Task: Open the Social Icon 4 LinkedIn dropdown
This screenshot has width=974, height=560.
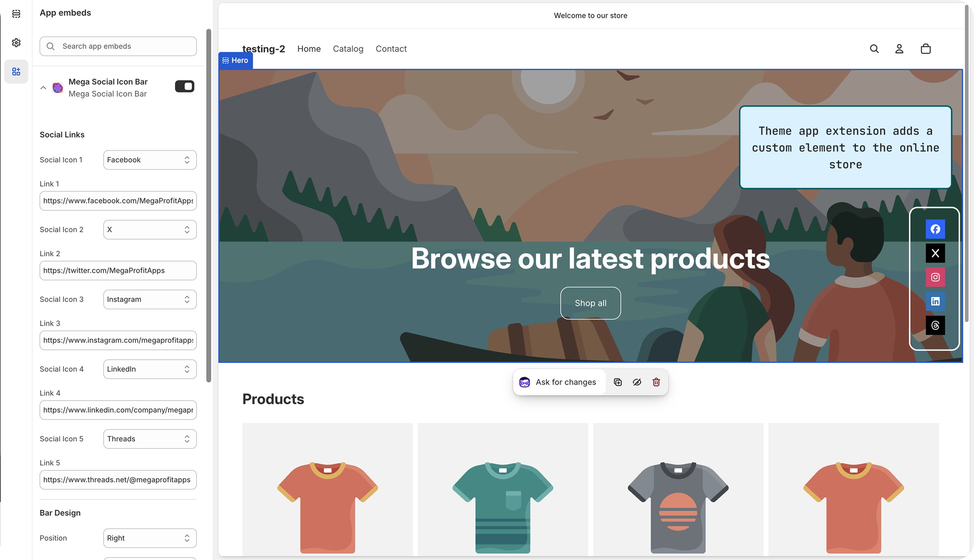Action: pos(150,369)
